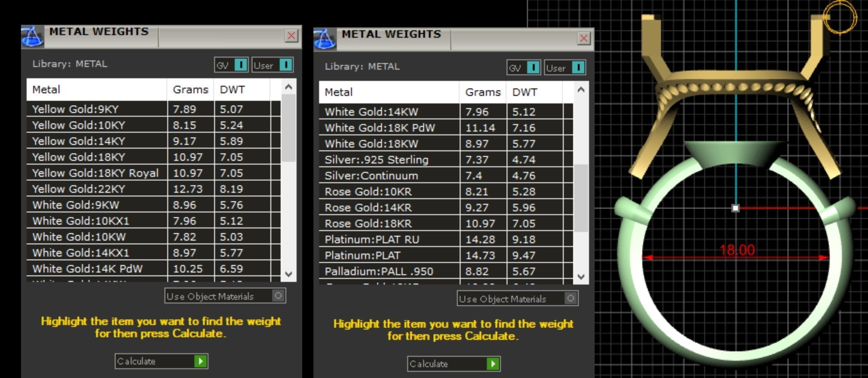Close the right Metal Weights panel

tap(583, 38)
